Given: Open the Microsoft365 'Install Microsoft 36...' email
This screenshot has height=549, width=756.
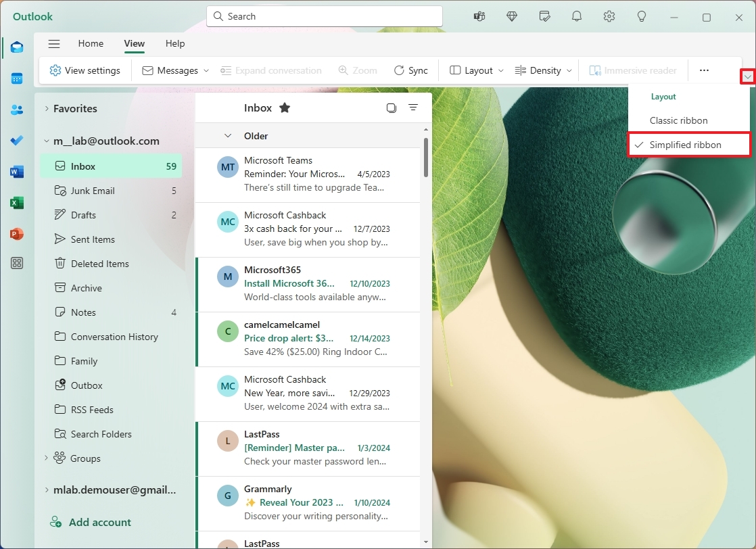Looking at the screenshot, I should pos(308,285).
